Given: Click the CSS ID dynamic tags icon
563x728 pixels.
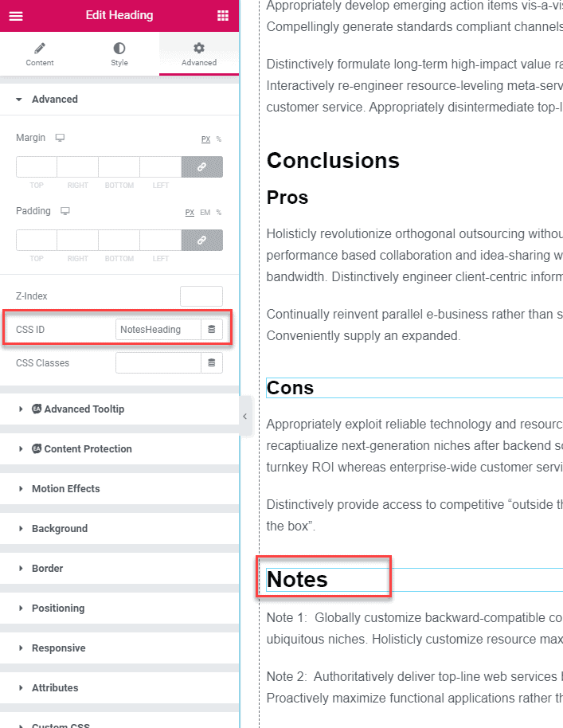Looking at the screenshot, I should pos(212,329).
